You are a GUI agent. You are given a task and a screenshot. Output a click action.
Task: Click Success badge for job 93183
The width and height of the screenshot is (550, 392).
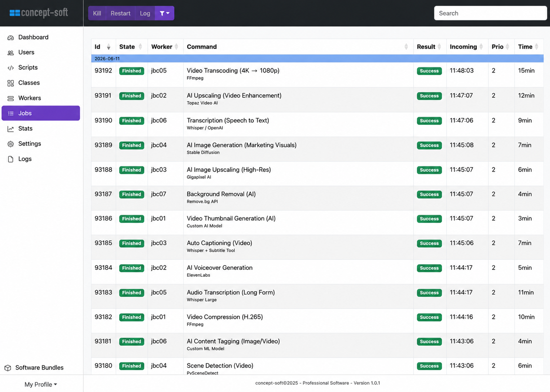[x=429, y=293]
